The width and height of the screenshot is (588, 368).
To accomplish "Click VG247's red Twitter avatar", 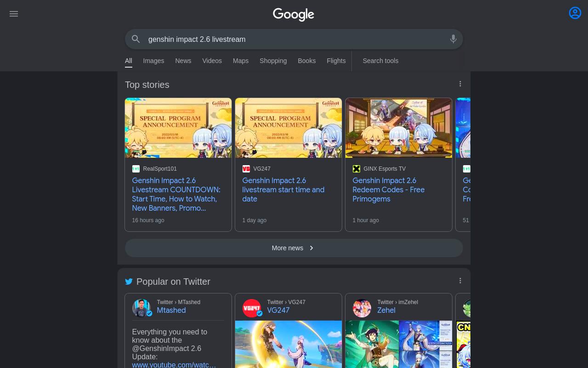I will point(252,308).
